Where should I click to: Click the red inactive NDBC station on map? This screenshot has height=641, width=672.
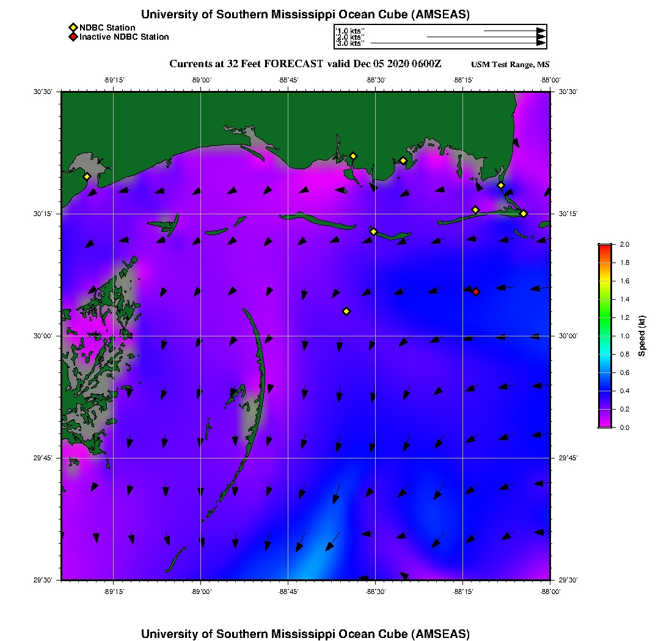476,292
